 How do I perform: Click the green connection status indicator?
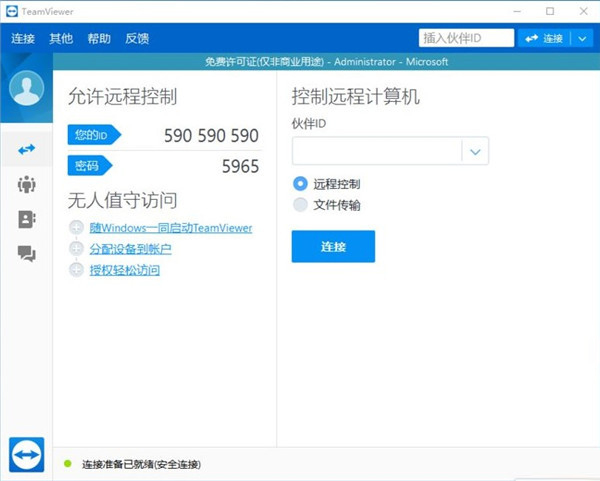click(68, 464)
